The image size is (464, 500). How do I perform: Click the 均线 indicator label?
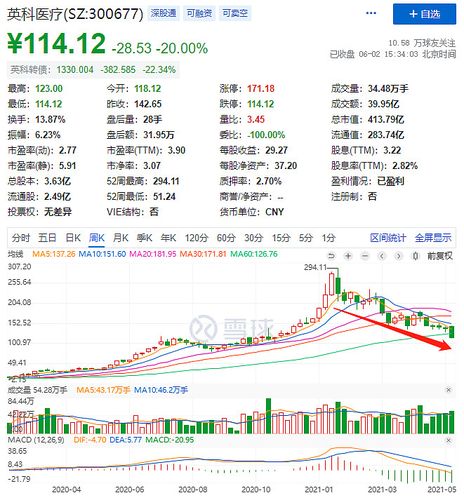click(15, 254)
